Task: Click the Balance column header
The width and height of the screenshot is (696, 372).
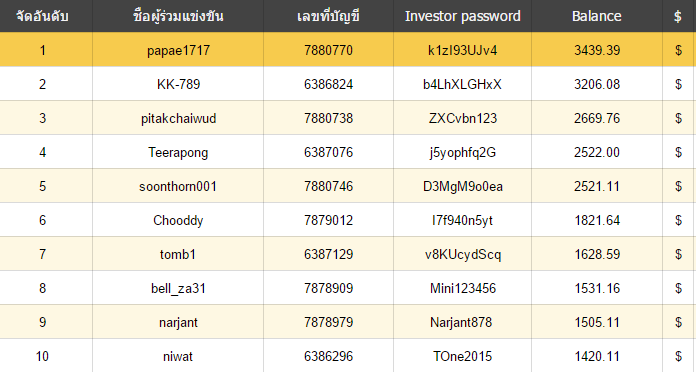Action: click(597, 16)
